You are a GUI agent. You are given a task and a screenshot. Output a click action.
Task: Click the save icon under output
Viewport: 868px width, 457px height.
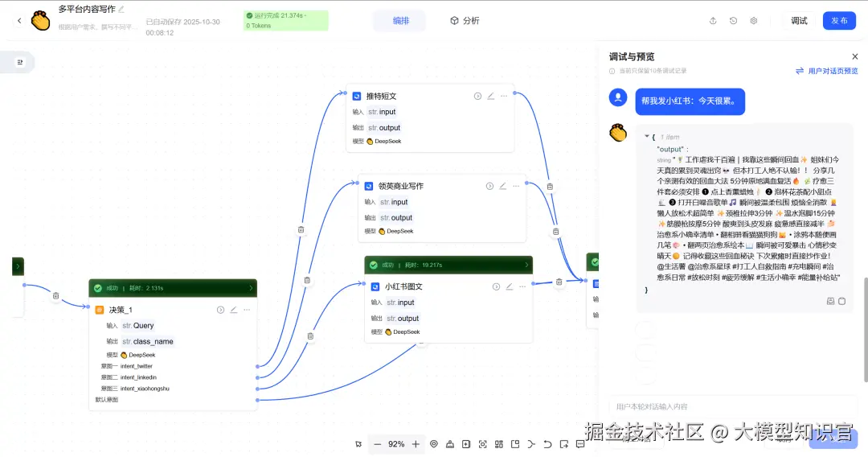(830, 302)
